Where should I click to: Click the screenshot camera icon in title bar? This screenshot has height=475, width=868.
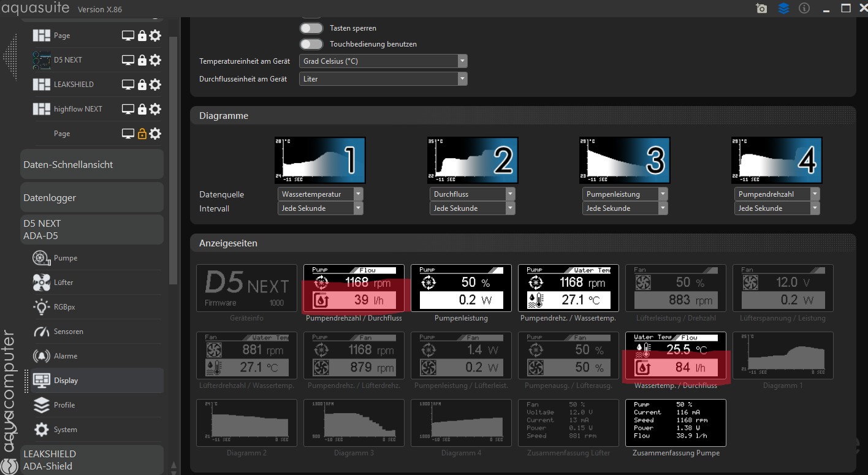761,9
